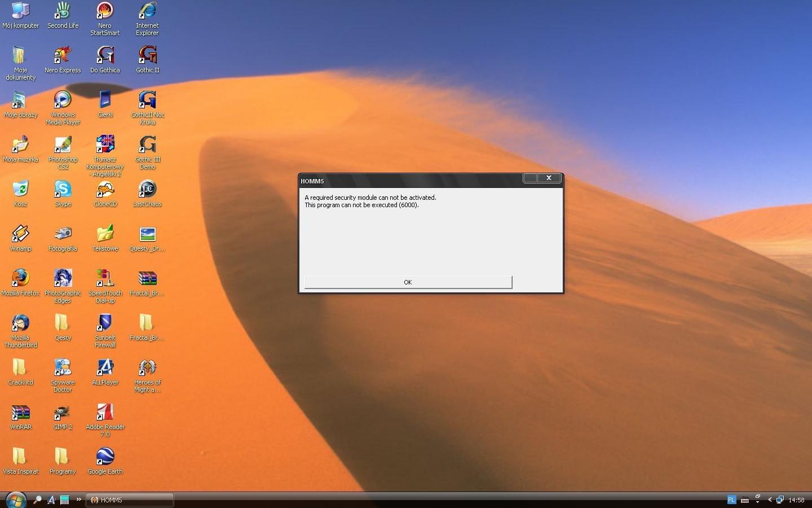Screen dimensions: 812x508
Task: Select the Mozilla Thunderbird shortcut
Action: 20,330
